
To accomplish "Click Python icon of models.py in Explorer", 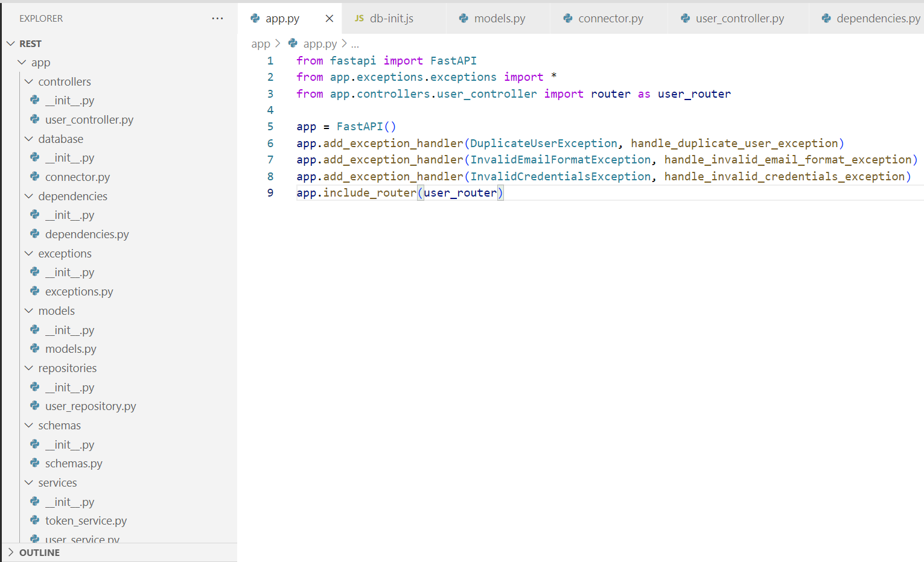I will tap(35, 349).
